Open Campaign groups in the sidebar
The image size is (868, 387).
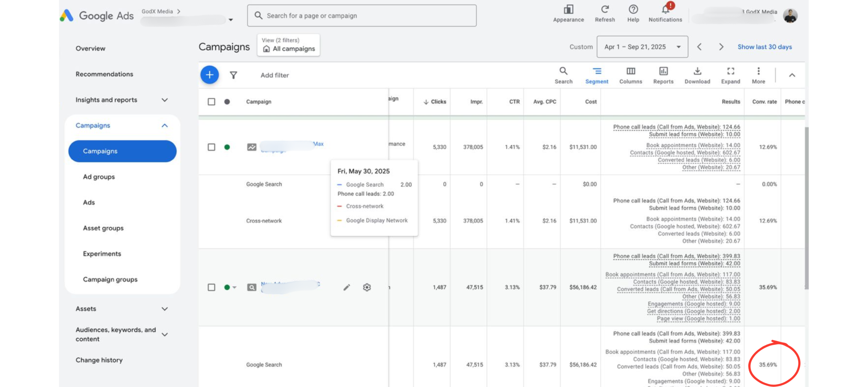(110, 279)
